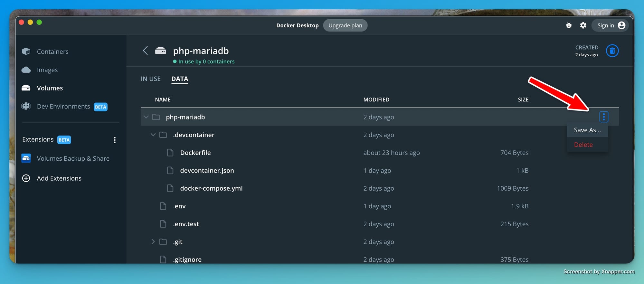The image size is (644, 284).
Task: Collapse the php-mariadb root folder
Action: click(146, 117)
